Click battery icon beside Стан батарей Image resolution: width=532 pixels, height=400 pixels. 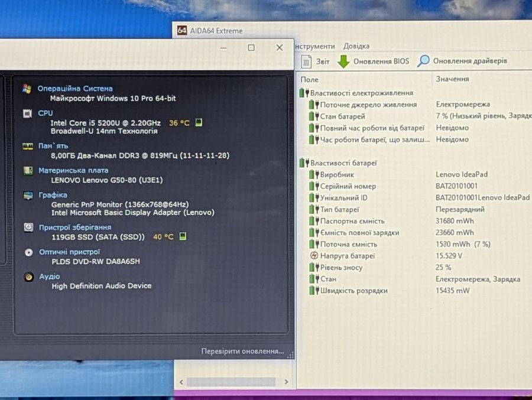[x=314, y=116]
